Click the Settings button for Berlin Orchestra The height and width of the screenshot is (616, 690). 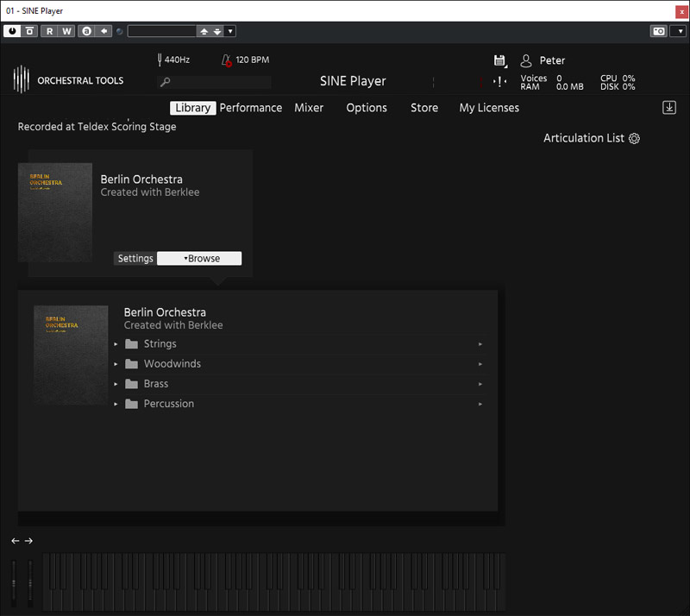[x=135, y=258]
